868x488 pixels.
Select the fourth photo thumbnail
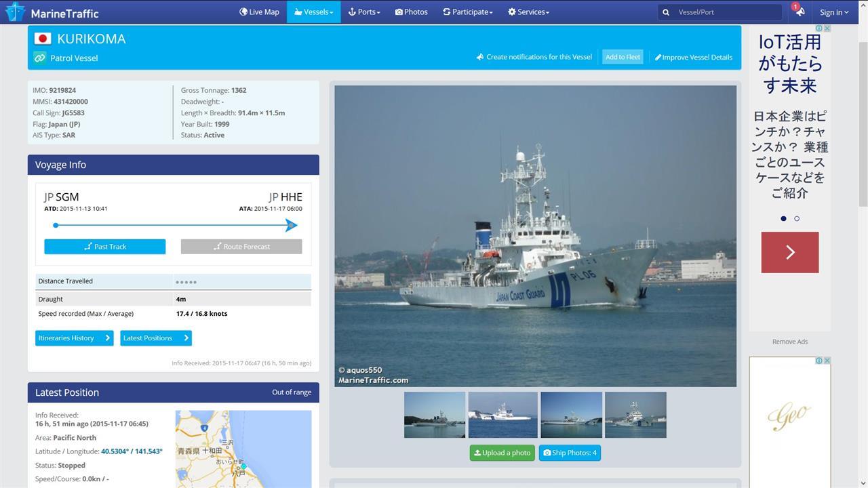click(635, 415)
